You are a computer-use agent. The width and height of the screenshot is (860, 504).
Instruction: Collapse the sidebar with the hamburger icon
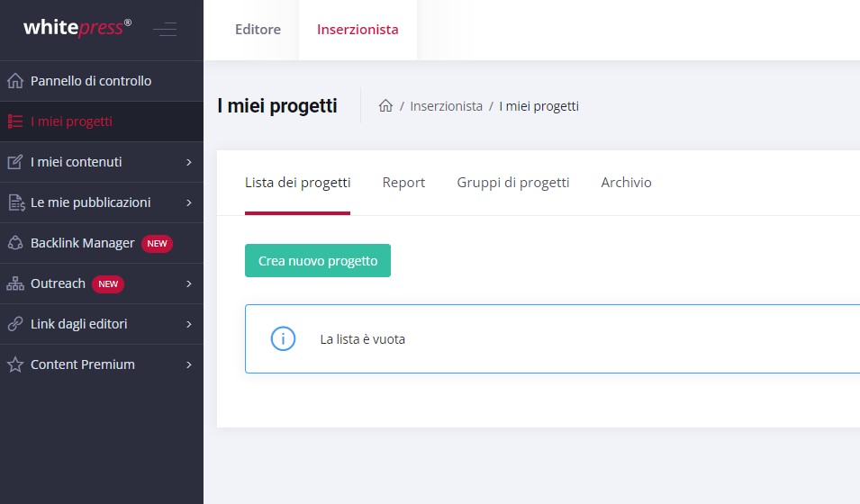click(165, 29)
